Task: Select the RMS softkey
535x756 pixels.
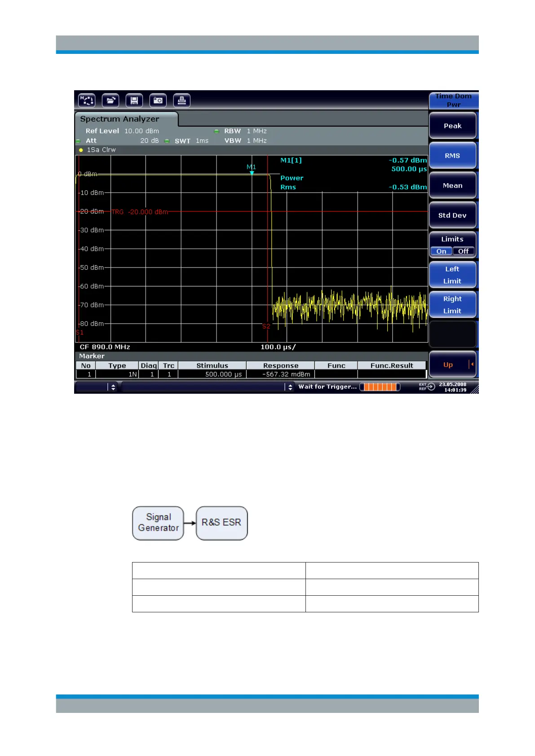Action: [452, 156]
